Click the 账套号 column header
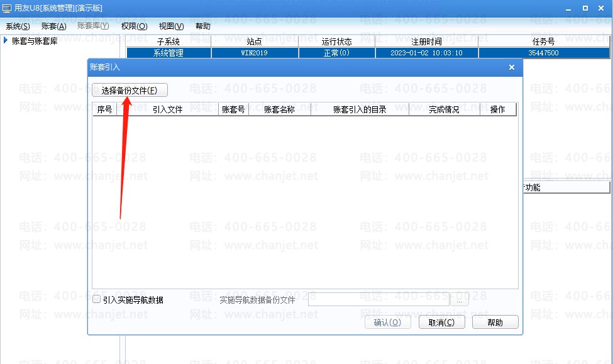Viewport: 613px width, 364px height. (233, 109)
